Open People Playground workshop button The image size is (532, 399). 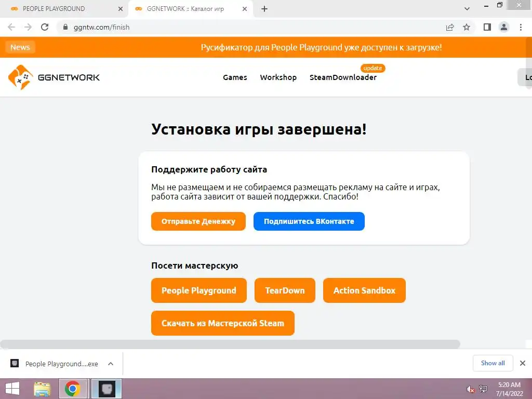199,290
